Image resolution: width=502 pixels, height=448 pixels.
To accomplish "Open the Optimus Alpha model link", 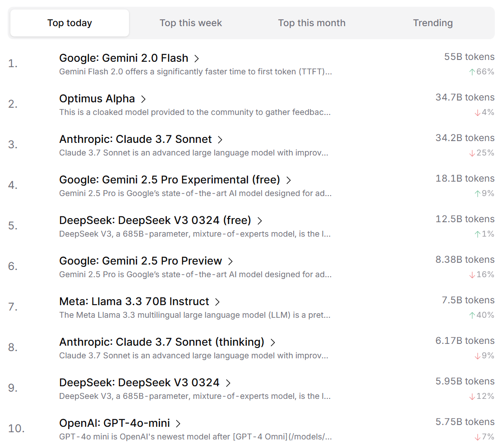I will [97, 99].
